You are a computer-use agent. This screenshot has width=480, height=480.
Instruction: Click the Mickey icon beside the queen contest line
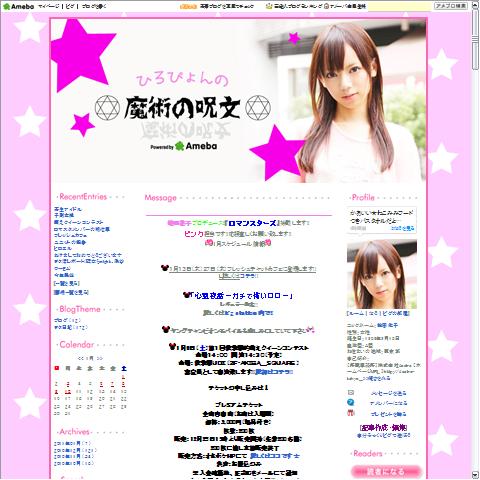172,347
